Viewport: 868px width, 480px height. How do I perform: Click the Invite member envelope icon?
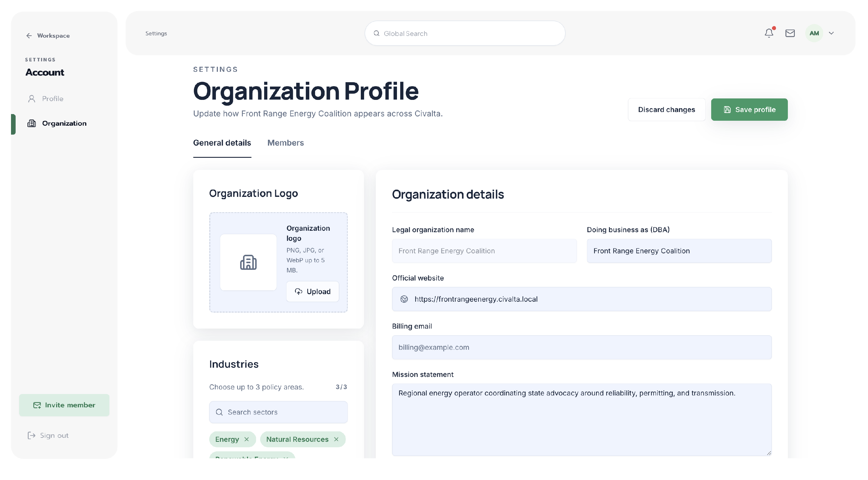37,405
